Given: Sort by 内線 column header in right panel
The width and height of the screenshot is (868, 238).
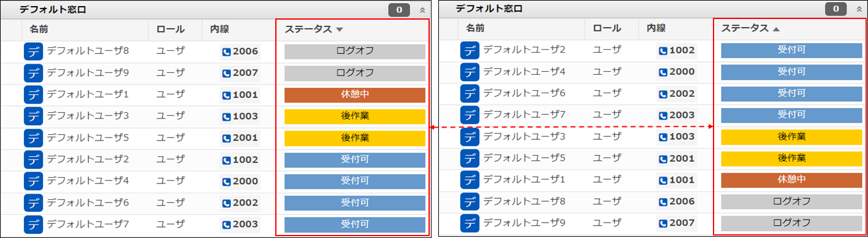Looking at the screenshot, I should point(656,28).
